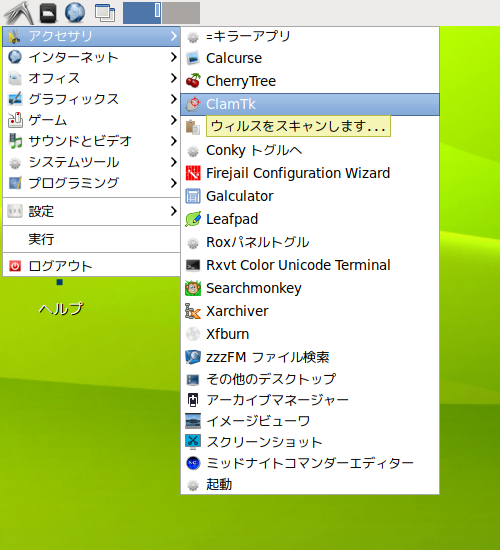Click the Firejail Configuration Wizard red icon
500x550 pixels.
tap(193, 173)
